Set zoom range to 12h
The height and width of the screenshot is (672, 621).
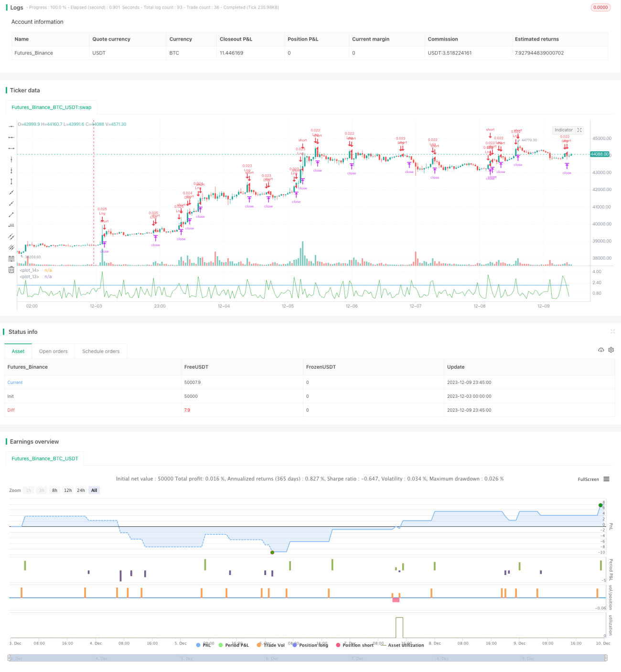(x=68, y=490)
